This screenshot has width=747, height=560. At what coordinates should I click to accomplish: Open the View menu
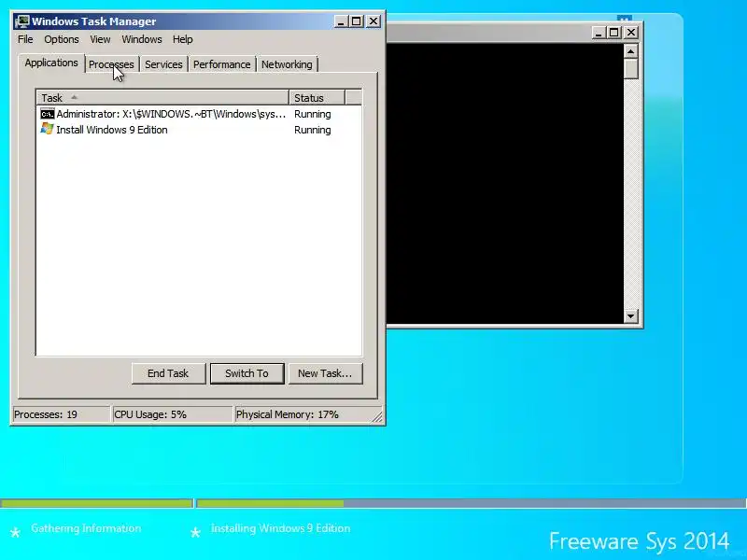[100, 39]
